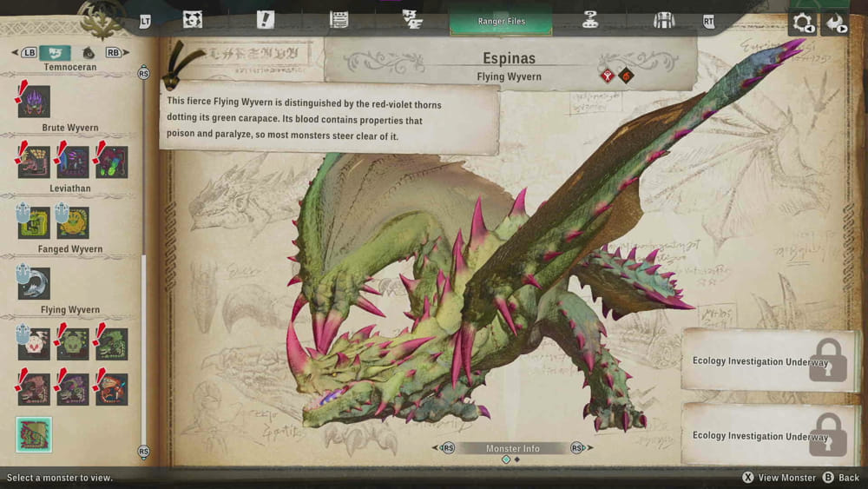Viewport: 868px width, 489px height.
Task: Open the Ranger Files tab
Action: tap(501, 21)
